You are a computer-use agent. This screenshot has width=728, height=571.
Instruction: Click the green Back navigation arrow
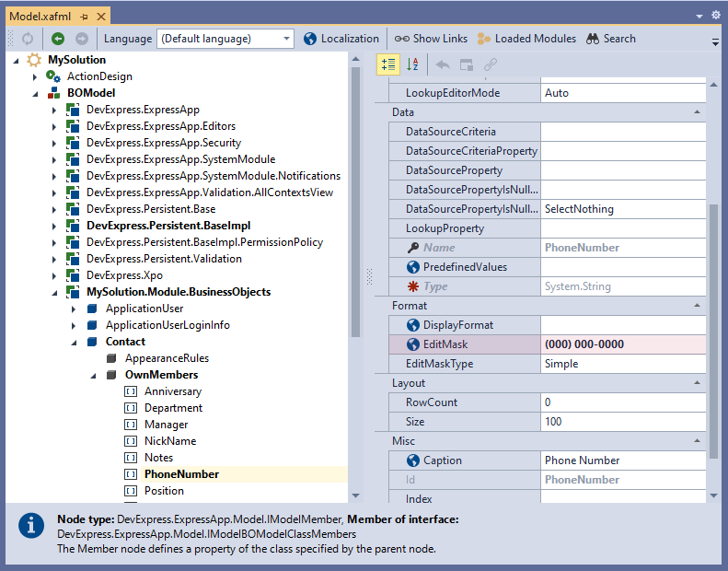[x=58, y=39]
